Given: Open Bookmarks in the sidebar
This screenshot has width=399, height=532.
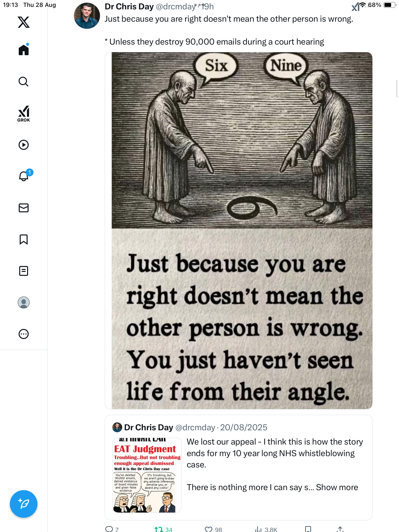Looking at the screenshot, I should tap(24, 239).
